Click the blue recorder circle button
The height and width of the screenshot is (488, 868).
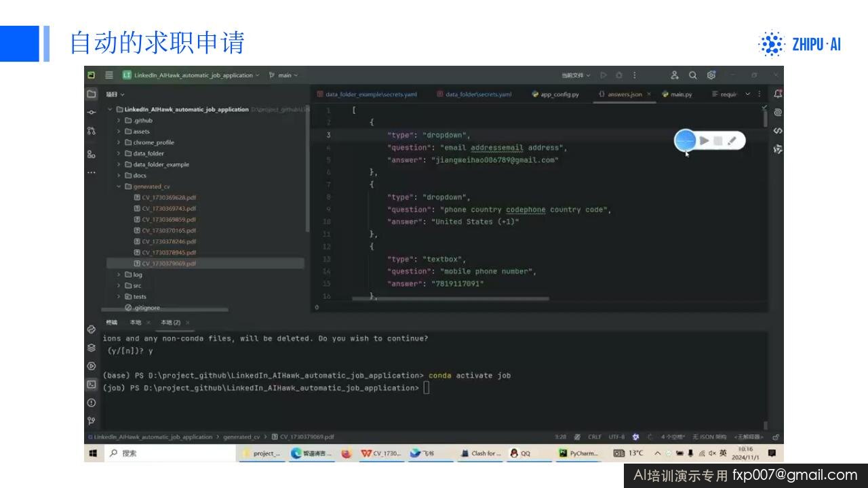pos(686,140)
